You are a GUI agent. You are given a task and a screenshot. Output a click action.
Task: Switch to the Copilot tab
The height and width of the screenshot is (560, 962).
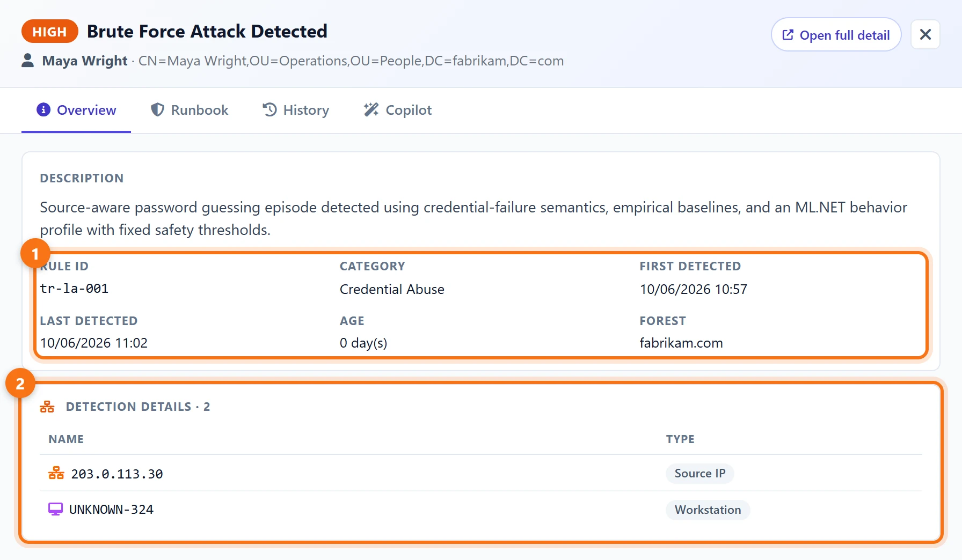(x=398, y=110)
